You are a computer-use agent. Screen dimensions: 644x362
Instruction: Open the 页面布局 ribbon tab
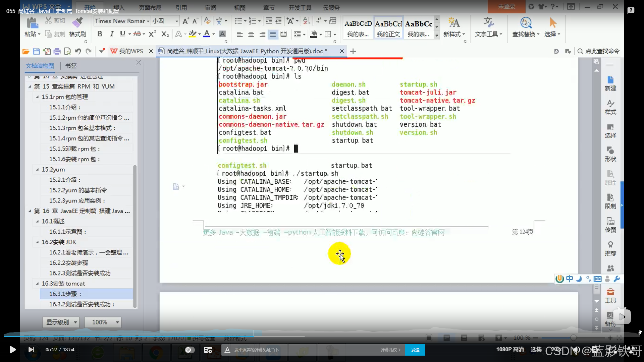(150, 8)
